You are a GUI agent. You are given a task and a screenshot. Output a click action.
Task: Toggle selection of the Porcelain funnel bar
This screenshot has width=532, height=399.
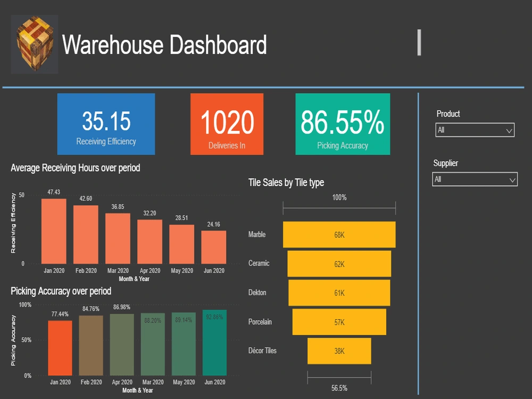(x=339, y=322)
